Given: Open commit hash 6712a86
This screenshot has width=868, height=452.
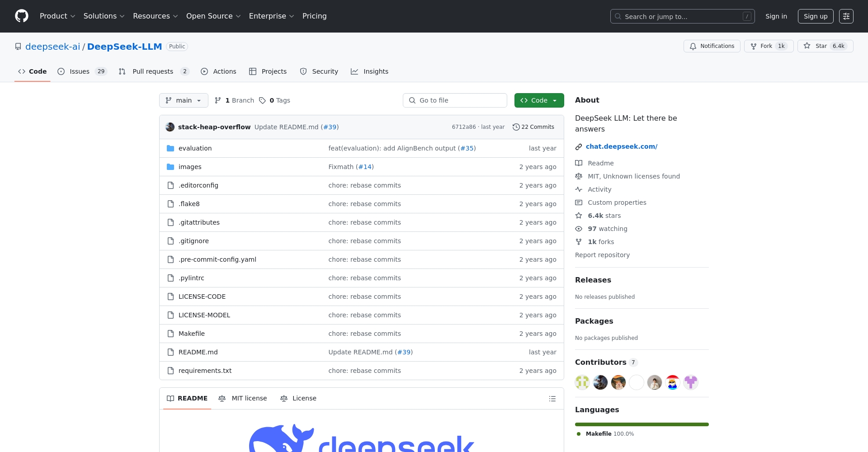Looking at the screenshot, I should 463,127.
